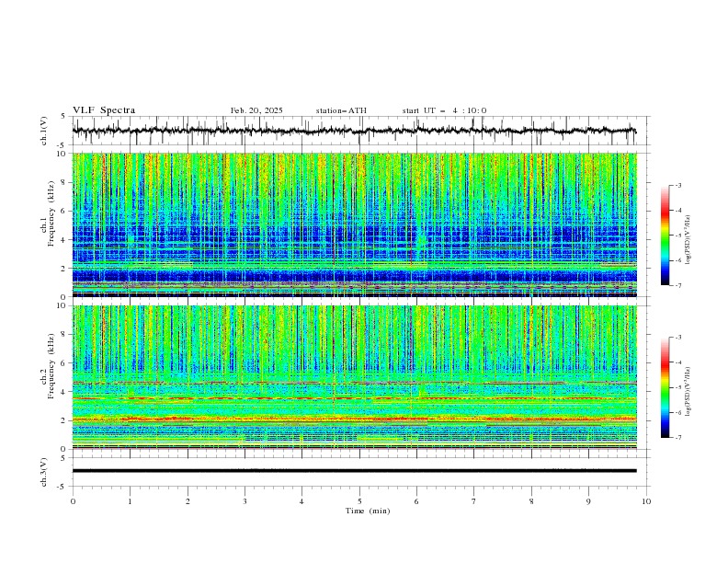Click the station=ATH label
The image size is (728, 563).
tap(341, 110)
